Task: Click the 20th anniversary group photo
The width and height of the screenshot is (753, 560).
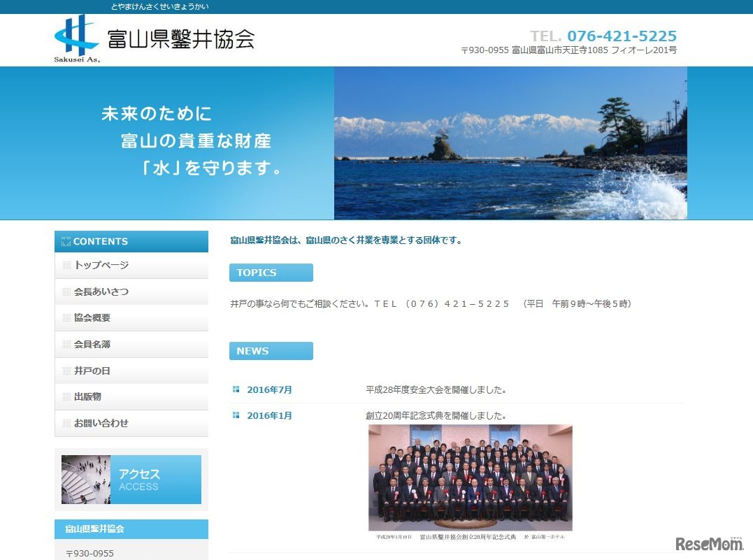Action: (x=470, y=478)
